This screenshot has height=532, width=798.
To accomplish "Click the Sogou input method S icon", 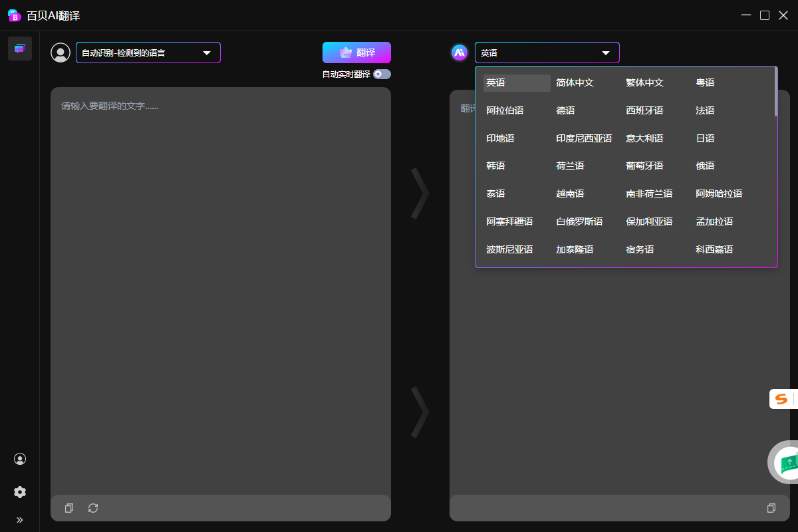I will click(x=781, y=399).
